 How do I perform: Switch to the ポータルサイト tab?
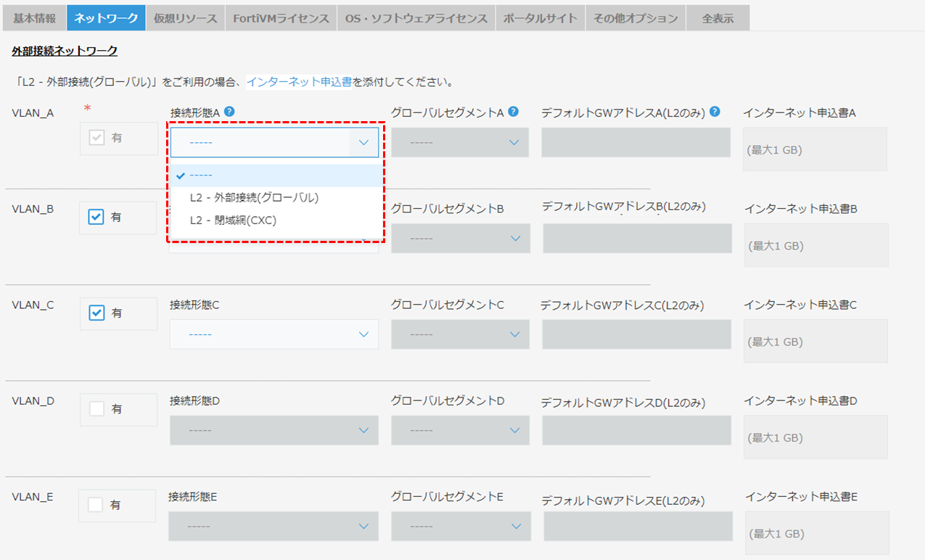[x=540, y=18]
